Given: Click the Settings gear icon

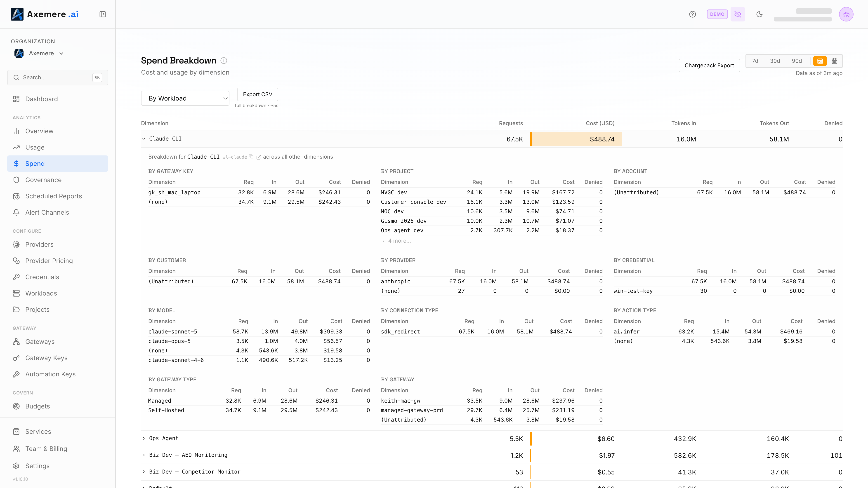Looking at the screenshot, I should [16, 466].
